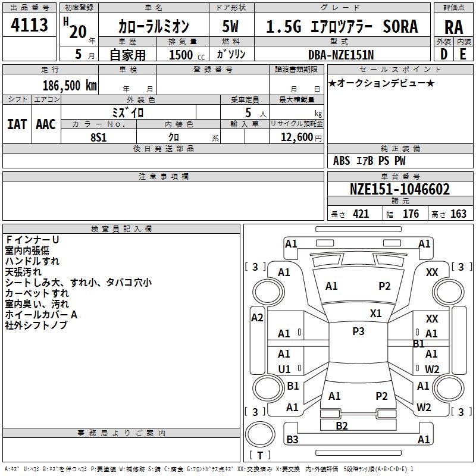Select roof damage mark P3
Image resolution: width=476 pixels, height=476 pixels.
point(358,331)
